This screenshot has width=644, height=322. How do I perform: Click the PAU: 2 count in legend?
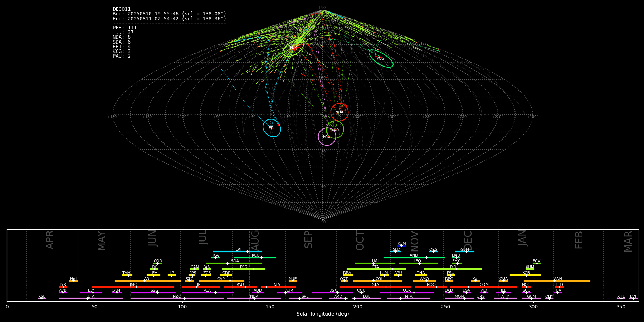(x=122, y=56)
